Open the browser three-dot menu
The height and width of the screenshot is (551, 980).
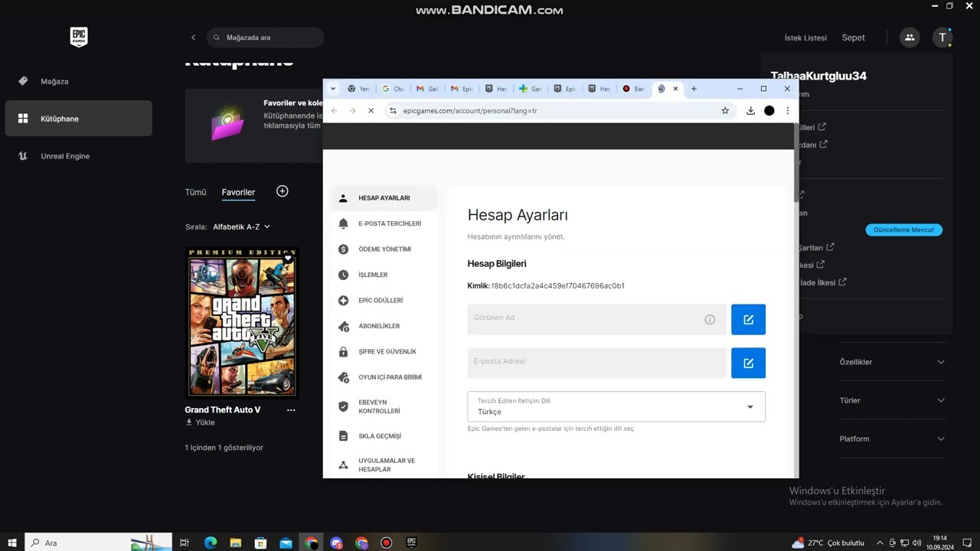[787, 111]
